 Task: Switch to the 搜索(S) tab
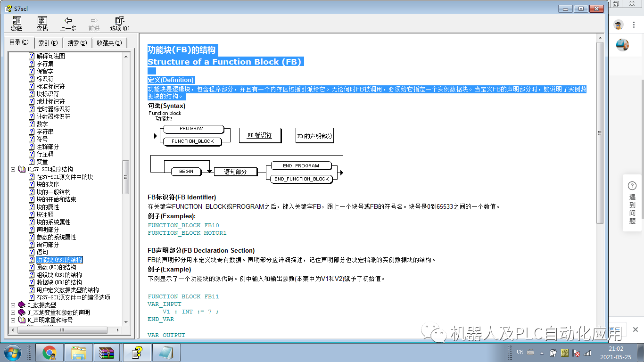click(77, 42)
